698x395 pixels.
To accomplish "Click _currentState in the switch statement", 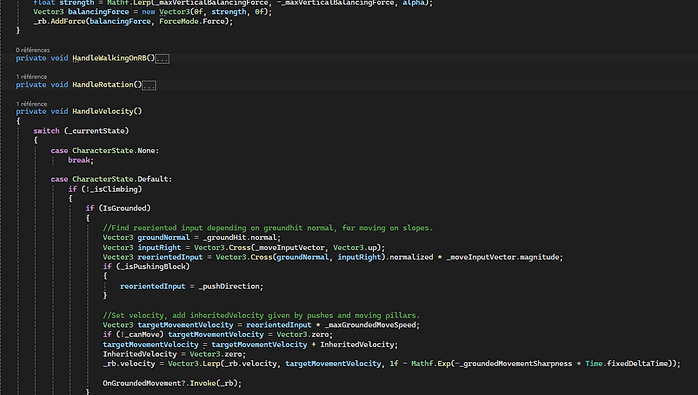I will click(97, 131).
